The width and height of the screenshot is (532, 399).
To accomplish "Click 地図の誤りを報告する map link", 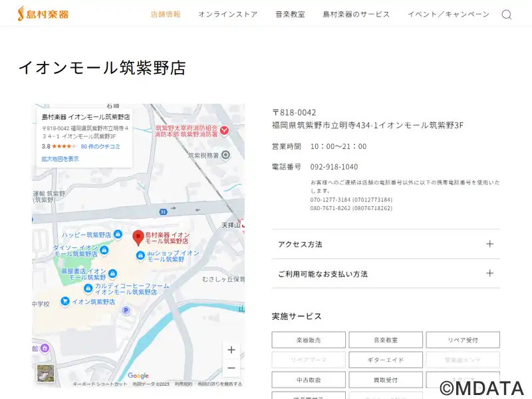I will tap(220, 384).
